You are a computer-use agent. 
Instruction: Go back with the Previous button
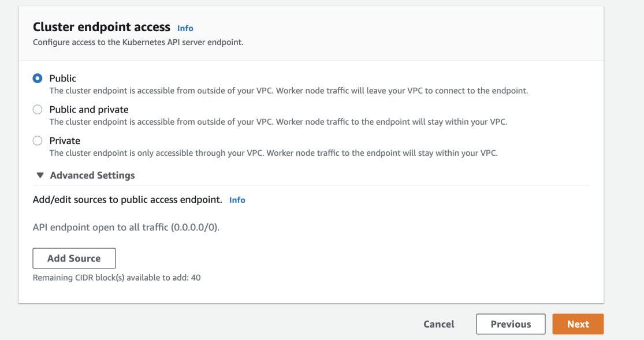tap(511, 324)
